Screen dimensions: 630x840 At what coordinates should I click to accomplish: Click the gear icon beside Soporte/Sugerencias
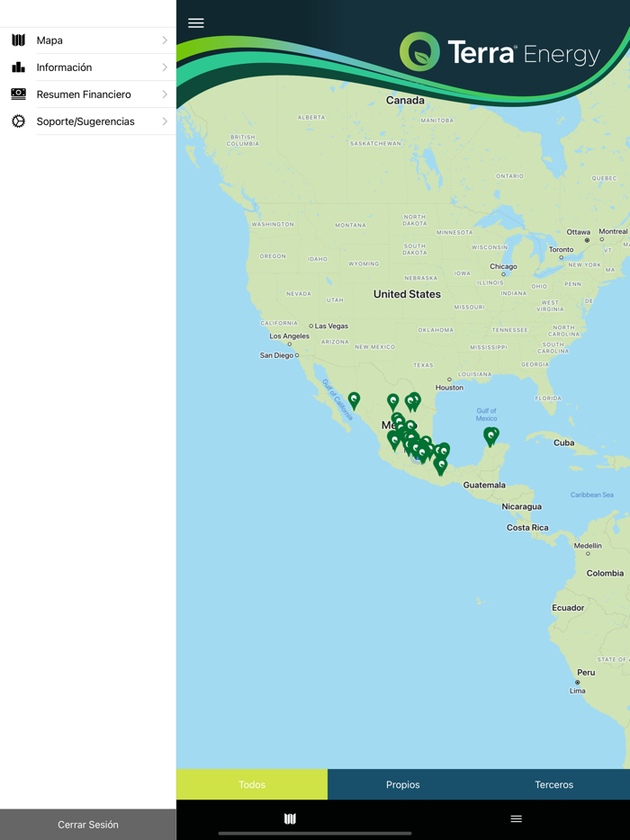click(19, 121)
